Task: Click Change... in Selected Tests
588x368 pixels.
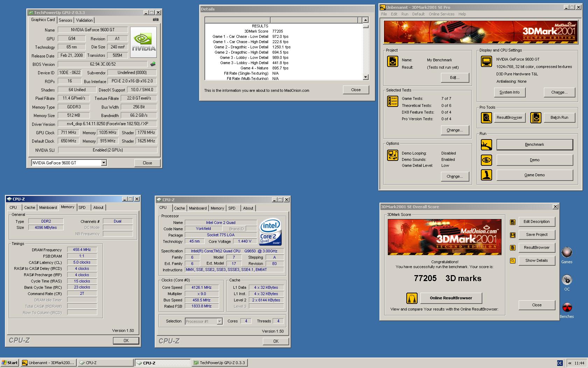Action: click(x=455, y=130)
